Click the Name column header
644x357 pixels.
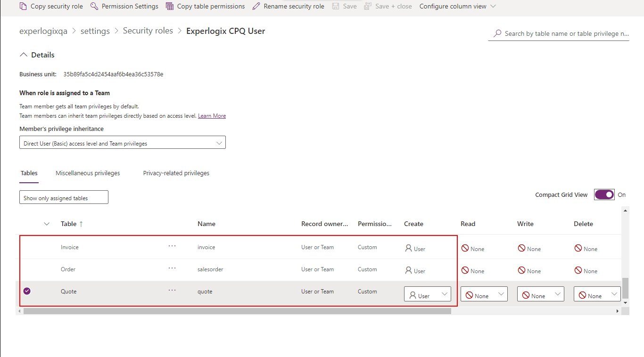point(206,224)
